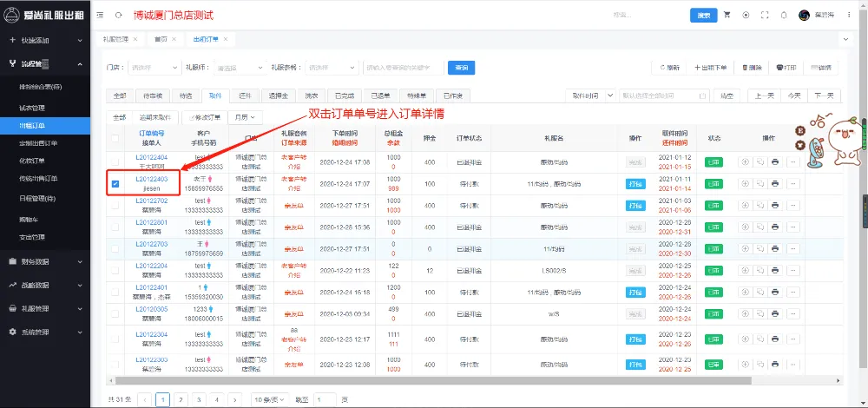Go to page 2 in pagination
The width and height of the screenshot is (868, 408).
[181, 399]
